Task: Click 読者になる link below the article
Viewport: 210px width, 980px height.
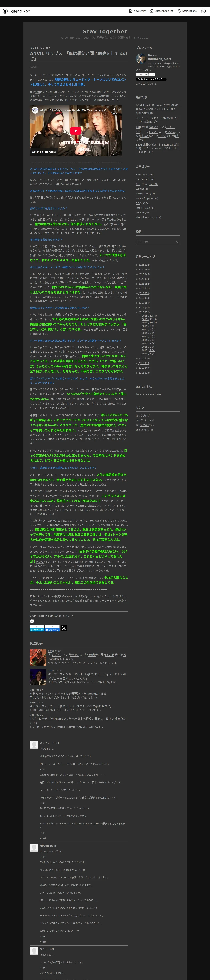Action: (68, 616)
